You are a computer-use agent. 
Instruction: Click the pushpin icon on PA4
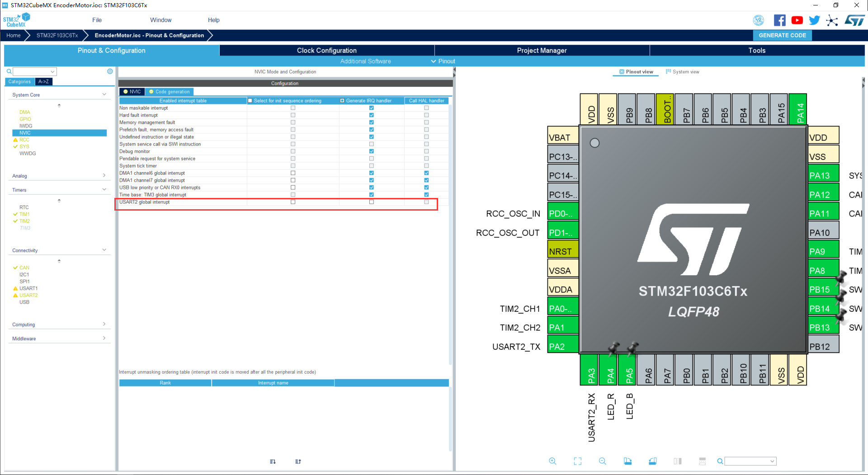[x=613, y=348]
